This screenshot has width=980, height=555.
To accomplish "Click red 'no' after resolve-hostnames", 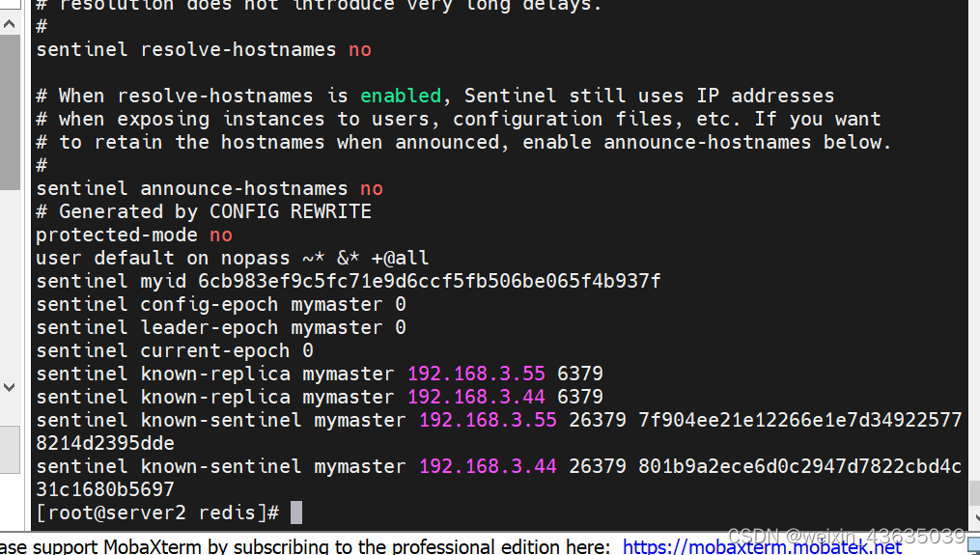I will [360, 50].
